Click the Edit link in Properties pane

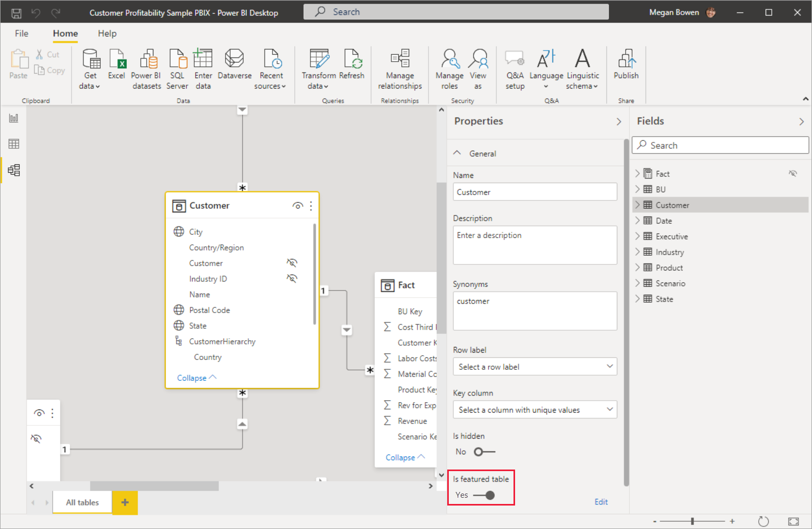click(601, 501)
